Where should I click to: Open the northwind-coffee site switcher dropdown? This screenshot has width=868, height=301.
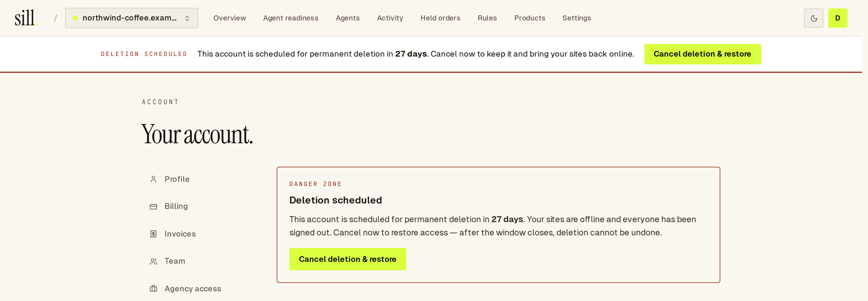click(131, 18)
